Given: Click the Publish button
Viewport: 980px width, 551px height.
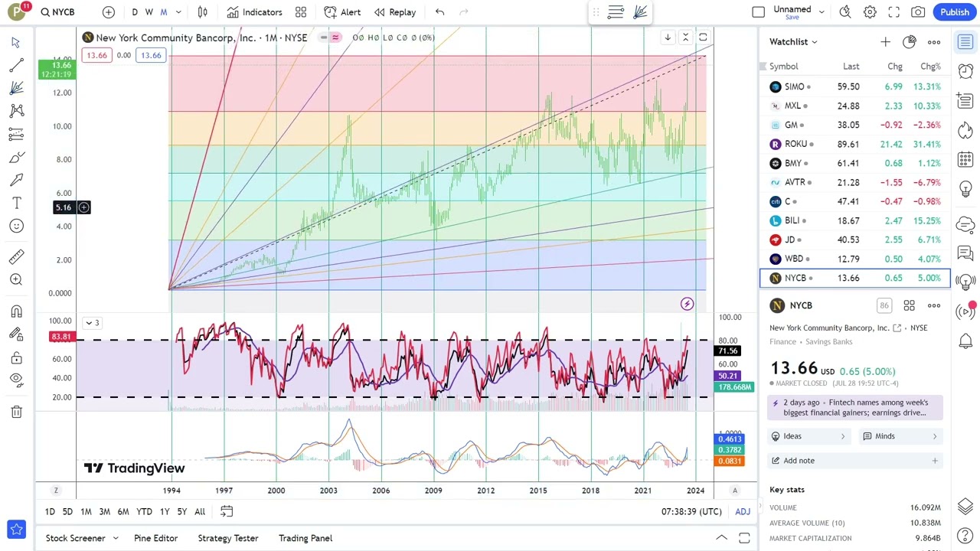Looking at the screenshot, I should coord(955,12).
